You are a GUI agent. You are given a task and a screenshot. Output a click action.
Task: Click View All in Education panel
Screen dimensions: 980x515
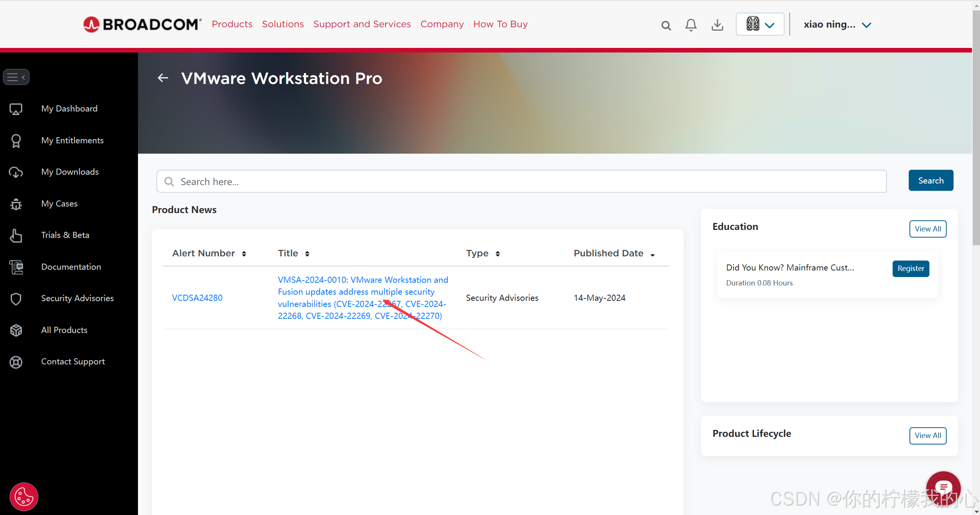click(927, 229)
